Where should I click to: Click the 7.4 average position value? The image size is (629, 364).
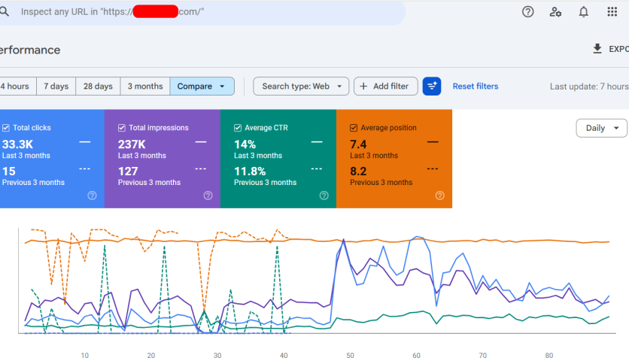358,144
